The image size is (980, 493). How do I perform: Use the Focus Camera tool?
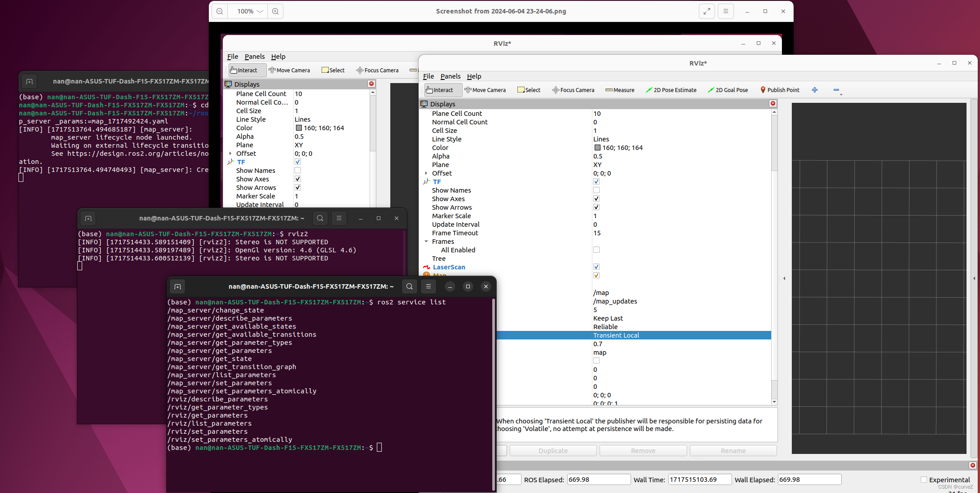(574, 90)
